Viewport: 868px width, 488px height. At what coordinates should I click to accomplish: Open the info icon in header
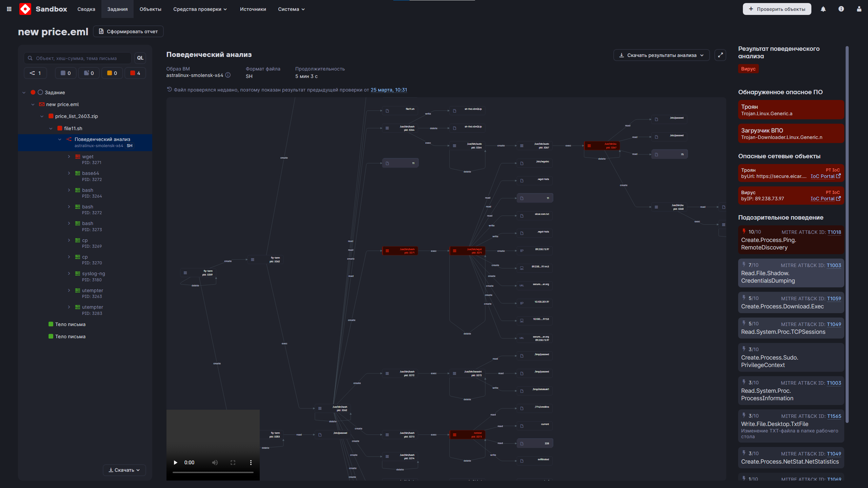(x=841, y=9)
